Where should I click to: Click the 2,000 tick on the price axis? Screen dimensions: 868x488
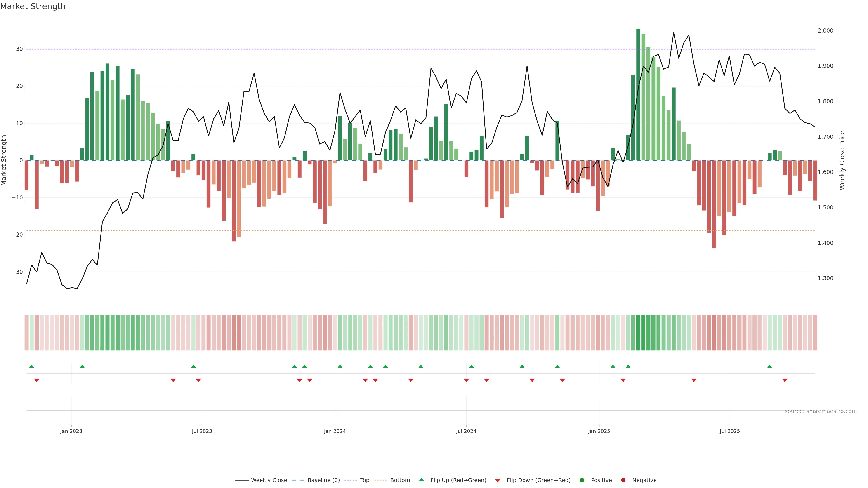click(825, 31)
